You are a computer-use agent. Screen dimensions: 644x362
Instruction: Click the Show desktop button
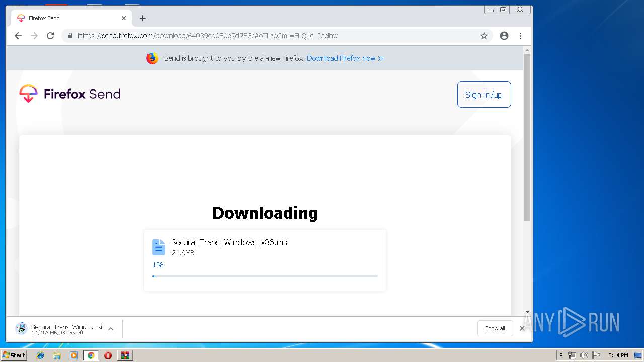click(x=638, y=355)
